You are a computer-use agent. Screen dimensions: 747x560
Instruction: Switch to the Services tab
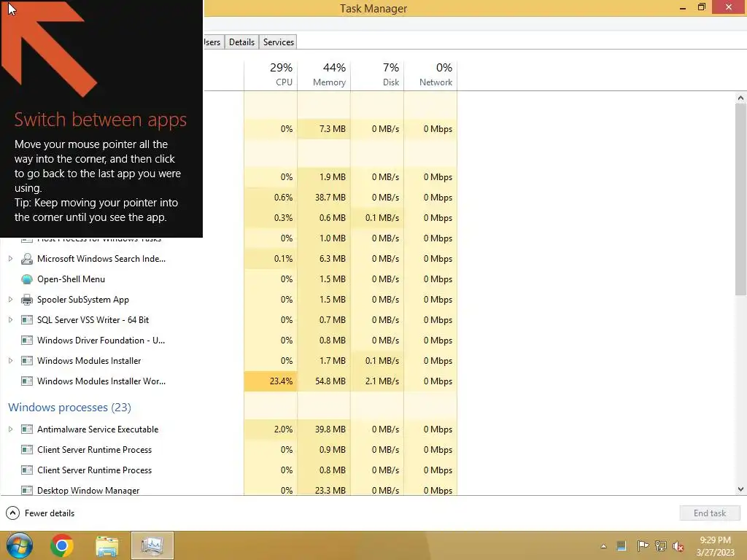pyautogui.click(x=278, y=42)
